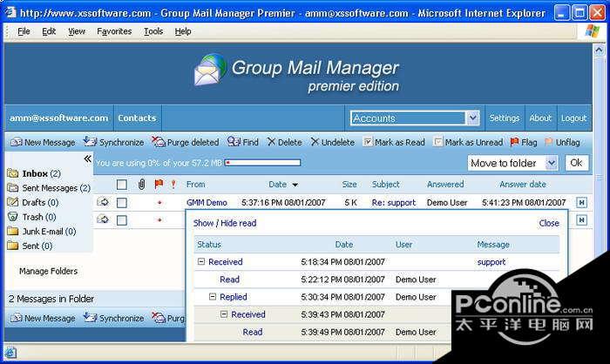Open the Help menu
This screenshot has height=364, width=610.
tap(183, 31)
